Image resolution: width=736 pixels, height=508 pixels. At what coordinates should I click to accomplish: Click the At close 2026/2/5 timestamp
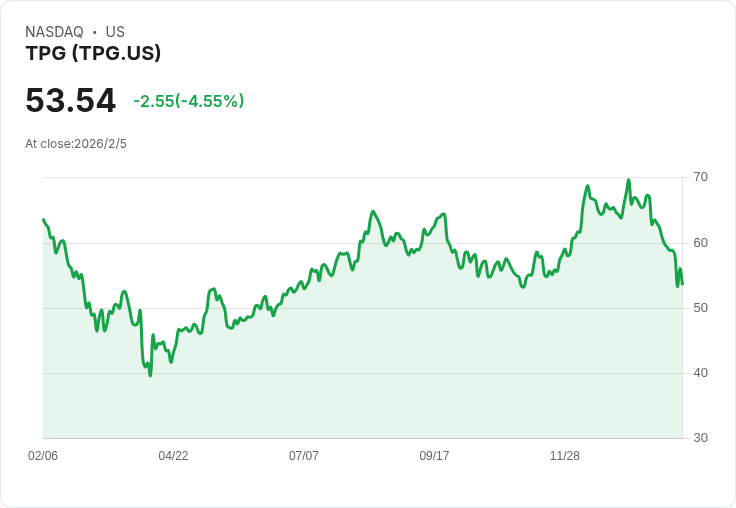coord(76,144)
